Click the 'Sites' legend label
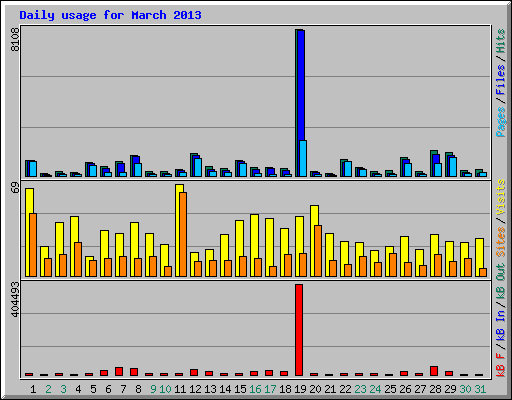This screenshot has width=512, height=400. [x=500, y=242]
